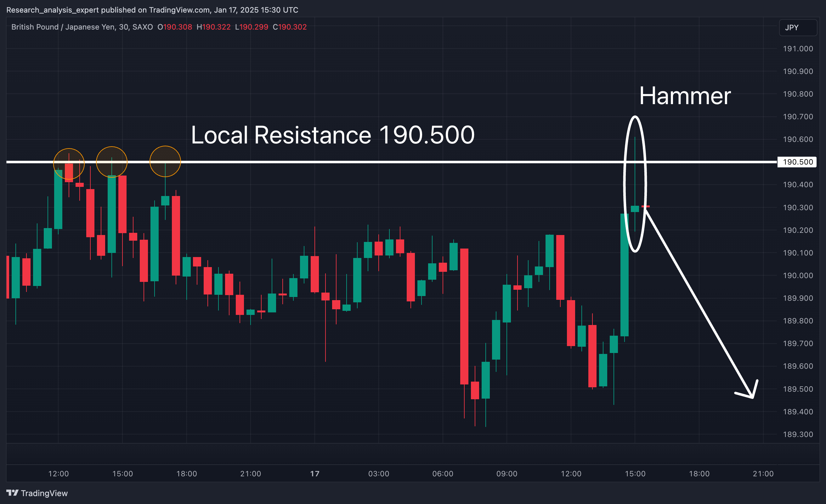Click the bold 17 date label
The image size is (826, 504).
314,473
